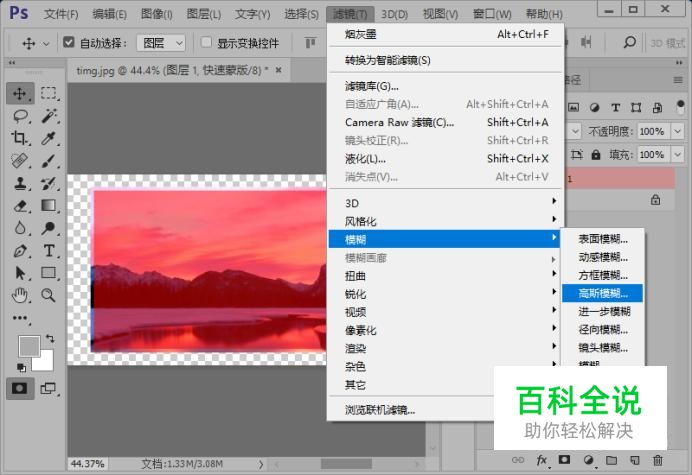Delete layer with trash icon

click(658, 460)
